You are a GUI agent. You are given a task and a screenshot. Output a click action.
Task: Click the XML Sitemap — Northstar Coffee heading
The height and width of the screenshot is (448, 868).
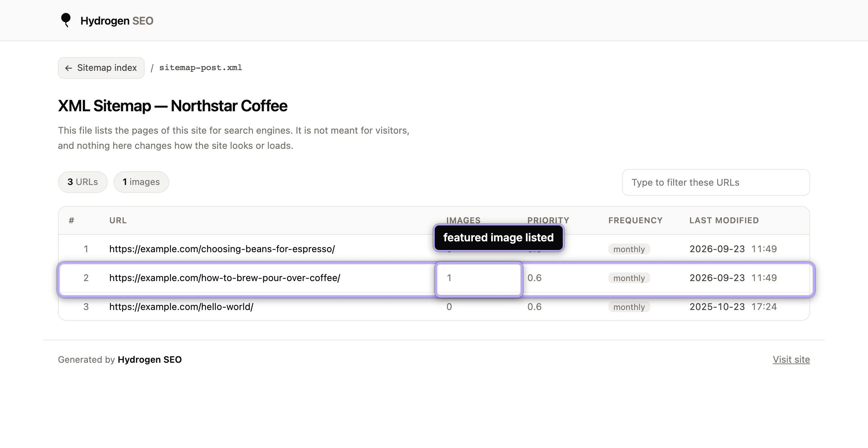(173, 106)
